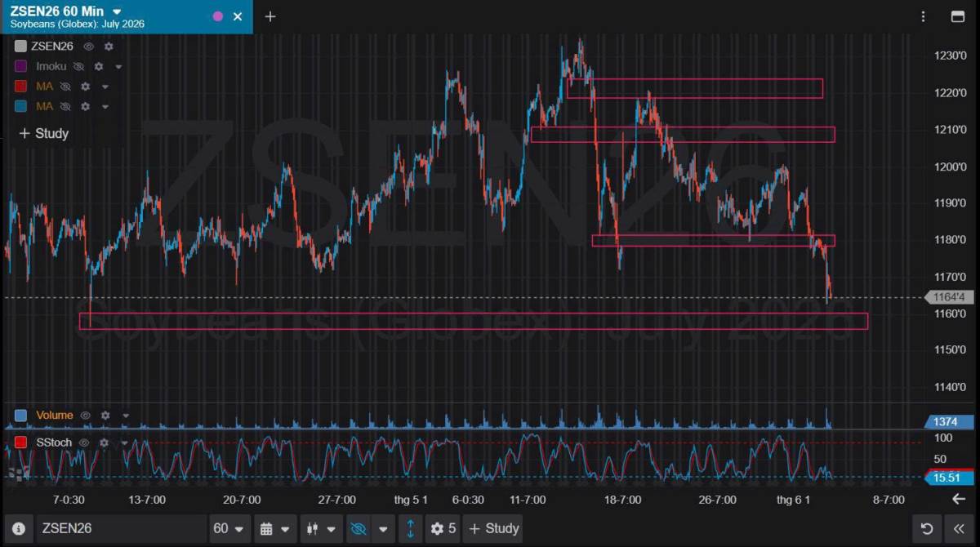
Task: Toggle ZSEN26 series visibility eye
Action: [x=89, y=47]
